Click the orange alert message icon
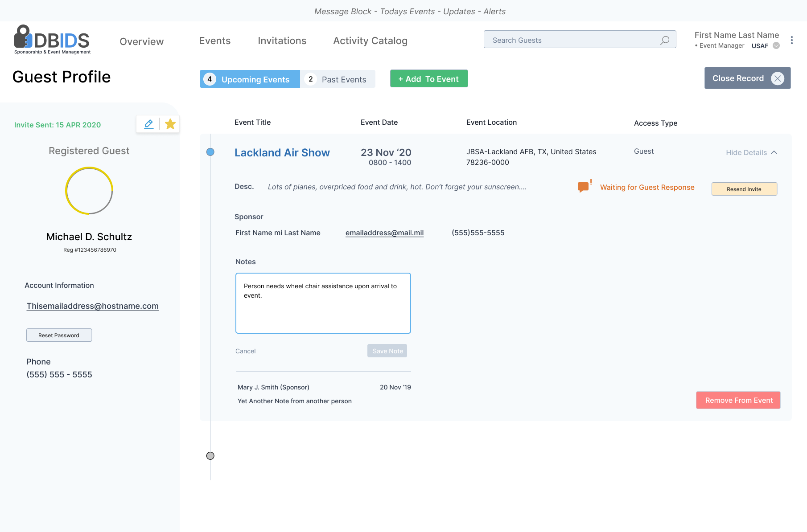 coord(583,187)
